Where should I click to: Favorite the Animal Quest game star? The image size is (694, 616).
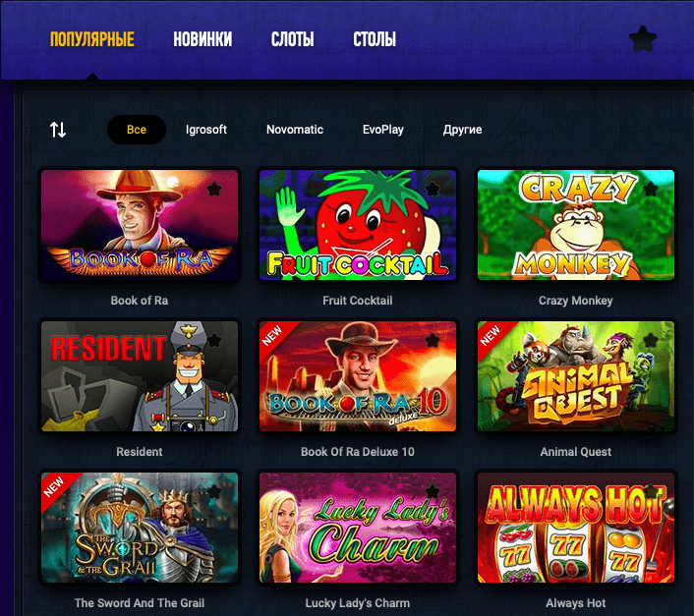[x=651, y=341]
